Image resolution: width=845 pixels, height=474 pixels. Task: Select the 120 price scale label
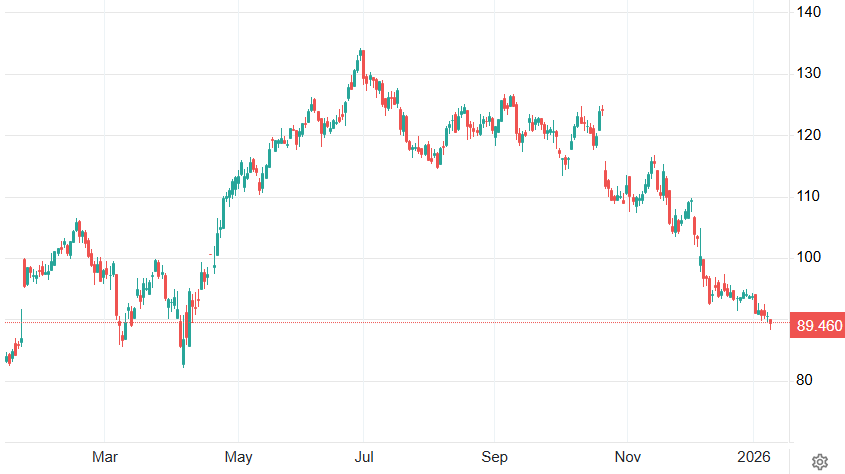tap(808, 135)
